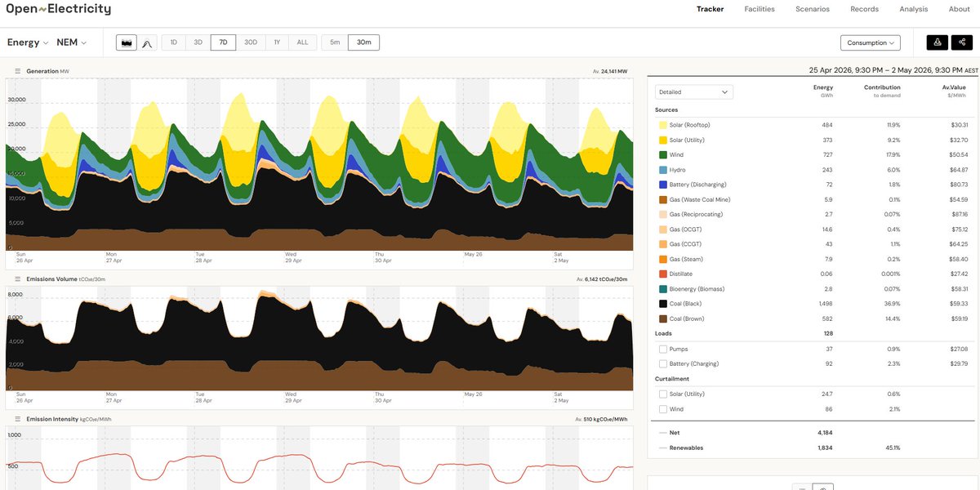Click the Hydro color swatch
Screen dimensions: 980x490
pyautogui.click(x=663, y=169)
